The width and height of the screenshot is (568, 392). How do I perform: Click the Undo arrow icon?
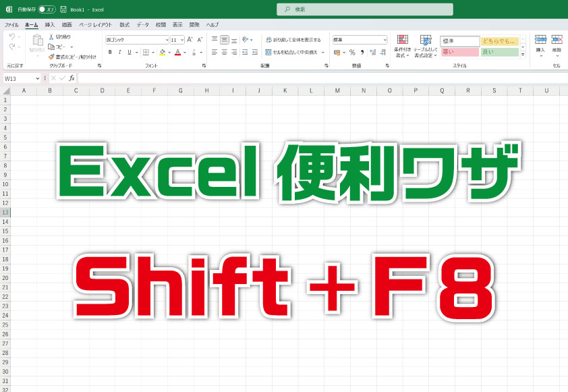12,36
